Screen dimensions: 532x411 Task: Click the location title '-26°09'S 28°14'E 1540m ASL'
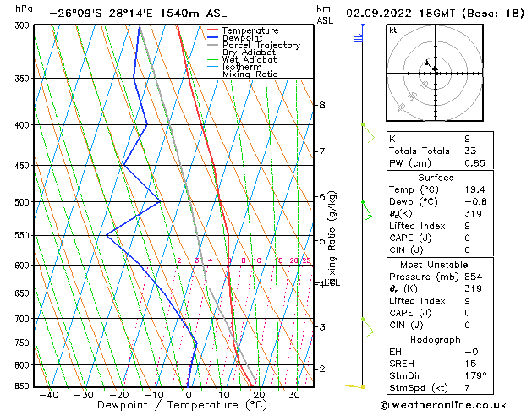pos(138,14)
